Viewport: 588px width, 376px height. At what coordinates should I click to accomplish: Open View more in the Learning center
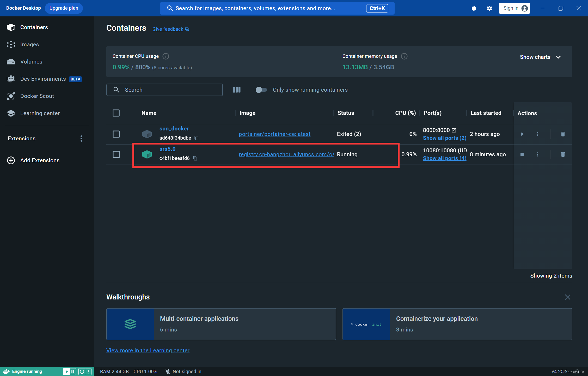pyautogui.click(x=148, y=350)
